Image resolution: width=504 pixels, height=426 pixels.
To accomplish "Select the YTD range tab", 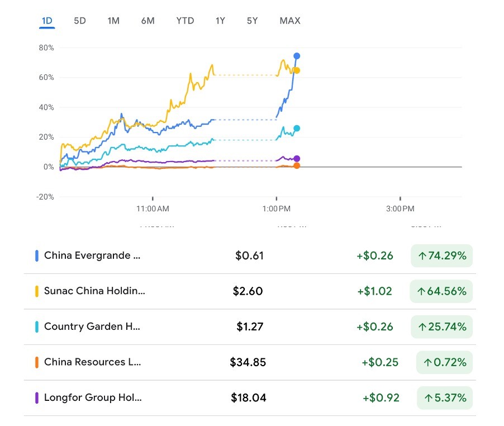I will (185, 21).
